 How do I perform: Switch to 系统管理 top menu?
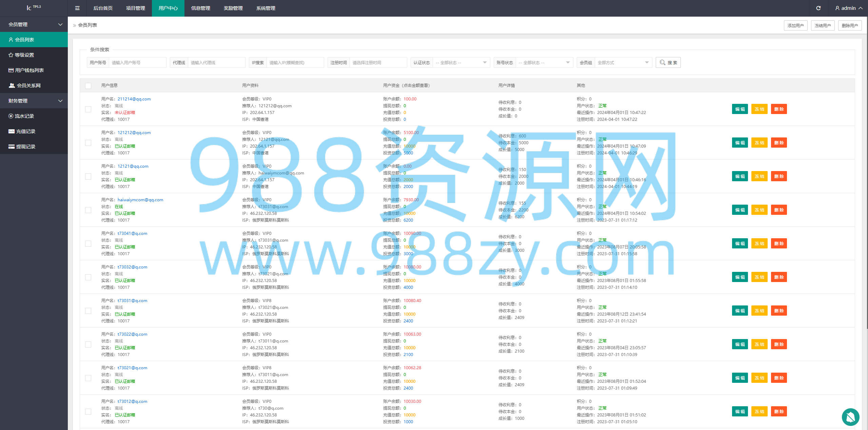[x=266, y=8]
